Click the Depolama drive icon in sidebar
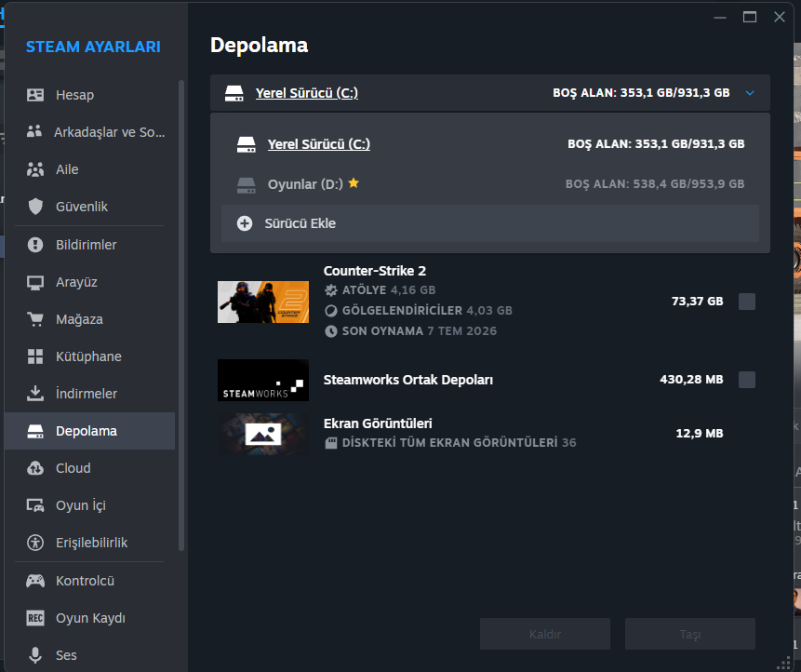Image resolution: width=801 pixels, height=672 pixels. tap(35, 431)
